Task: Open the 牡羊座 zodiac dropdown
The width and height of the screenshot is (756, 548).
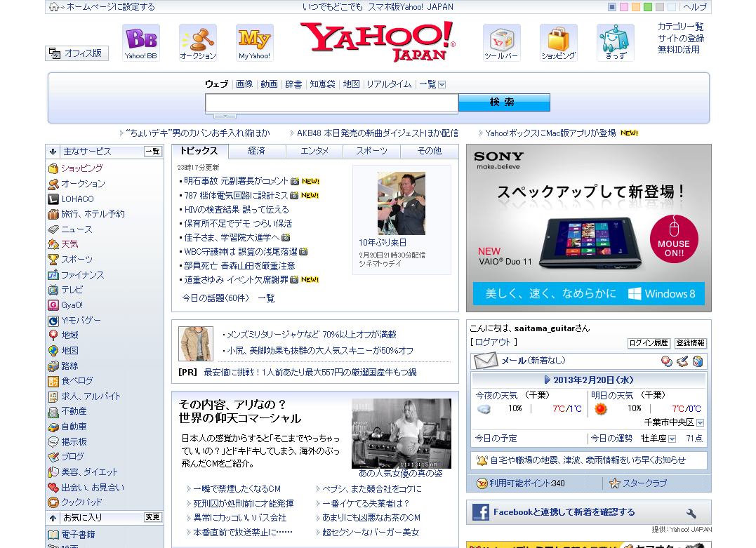Action: 672,439
